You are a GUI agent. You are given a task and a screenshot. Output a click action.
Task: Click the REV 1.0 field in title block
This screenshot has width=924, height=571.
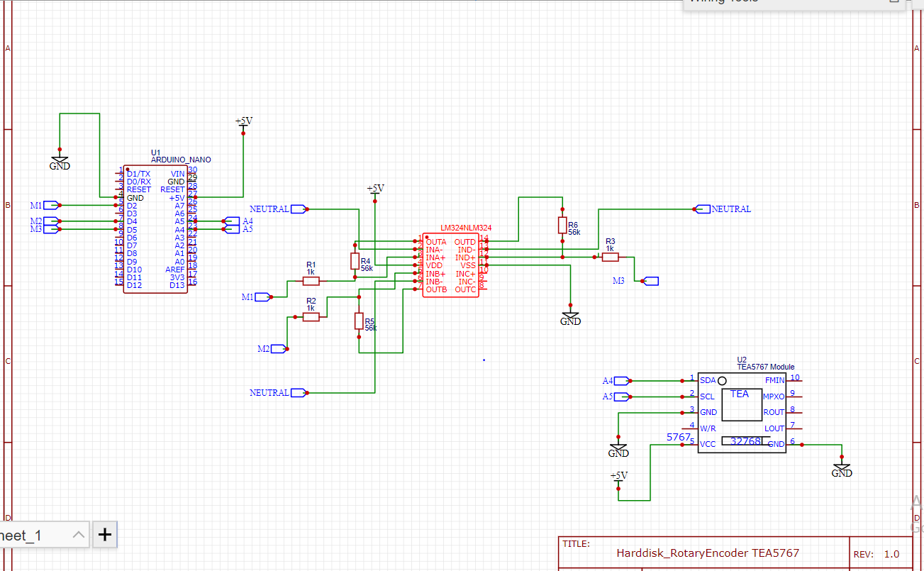pyautogui.click(x=876, y=554)
